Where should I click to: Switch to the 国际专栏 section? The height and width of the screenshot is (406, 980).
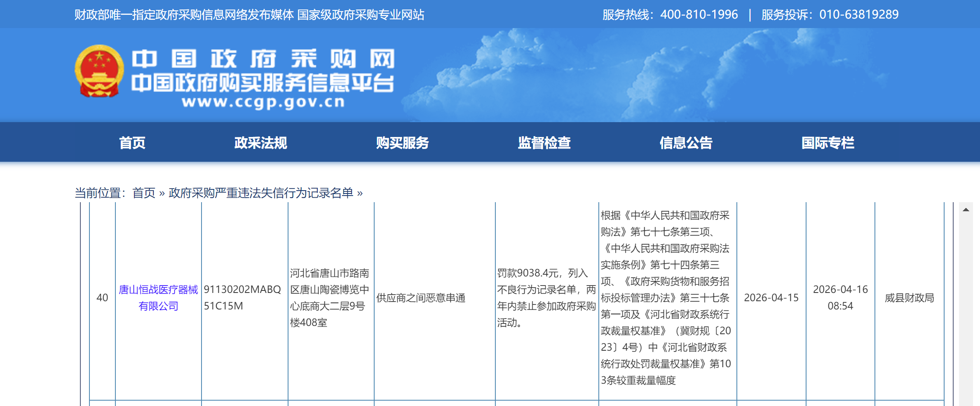[828, 143]
